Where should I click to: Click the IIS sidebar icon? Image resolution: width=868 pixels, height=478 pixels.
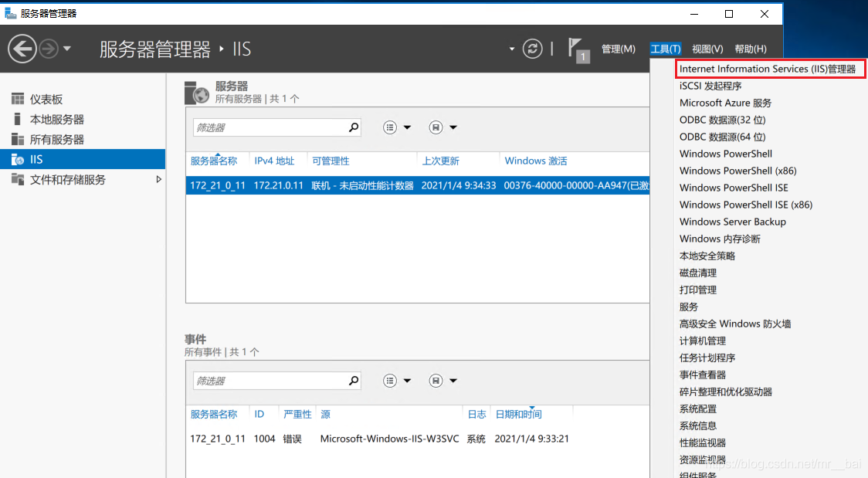pos(18,159)
